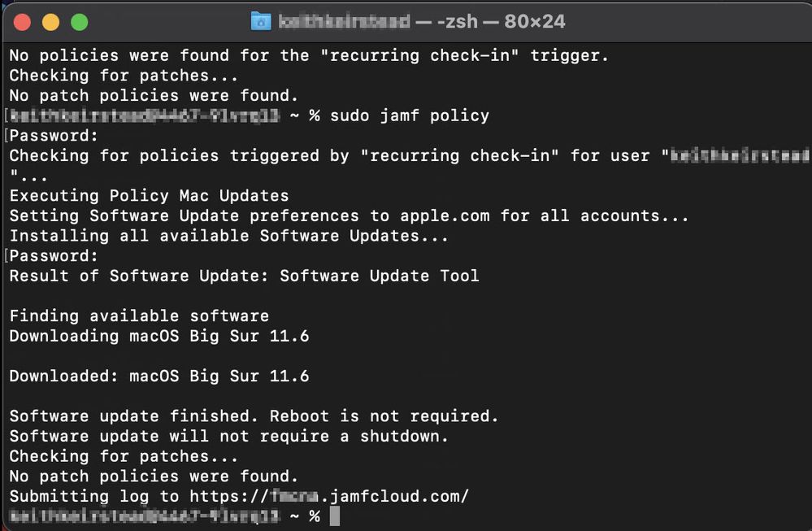The width and height of the screenshot is (812, 531).
Task: Click the window title text showing zsh 80×24
Action: [422, 21]
